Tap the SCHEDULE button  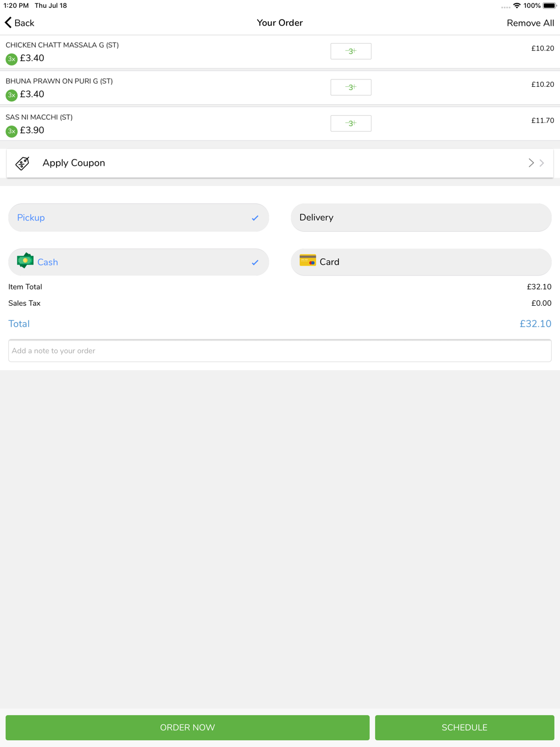coord(465,727)
